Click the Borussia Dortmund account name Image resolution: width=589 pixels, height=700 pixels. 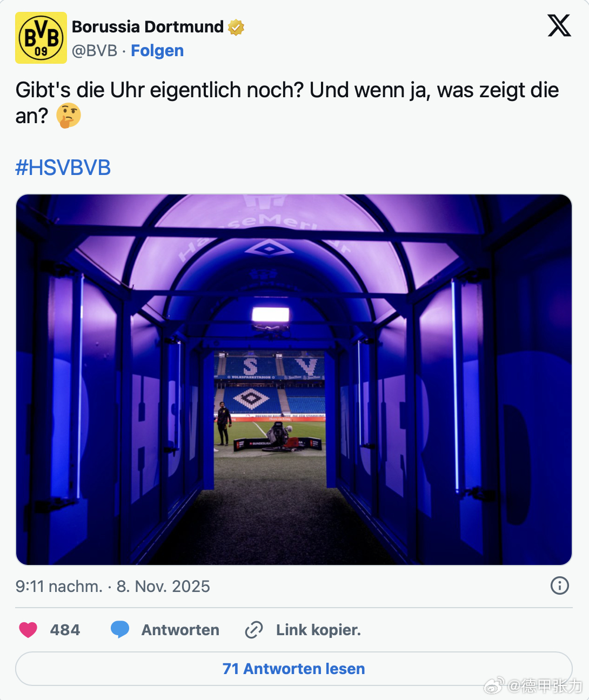point(148,26)
